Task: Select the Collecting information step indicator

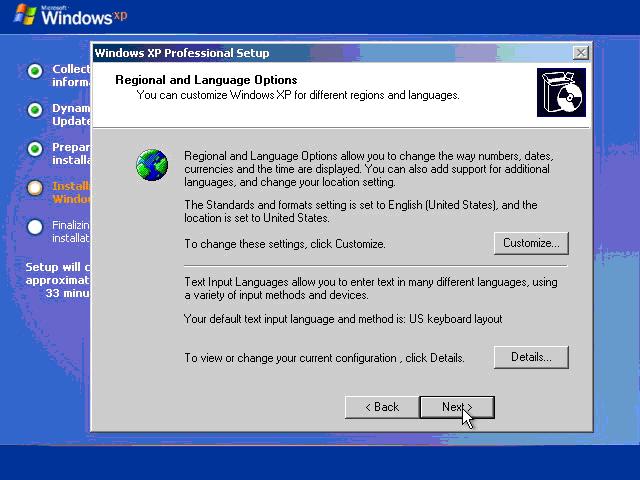Action: pos(35,71)
